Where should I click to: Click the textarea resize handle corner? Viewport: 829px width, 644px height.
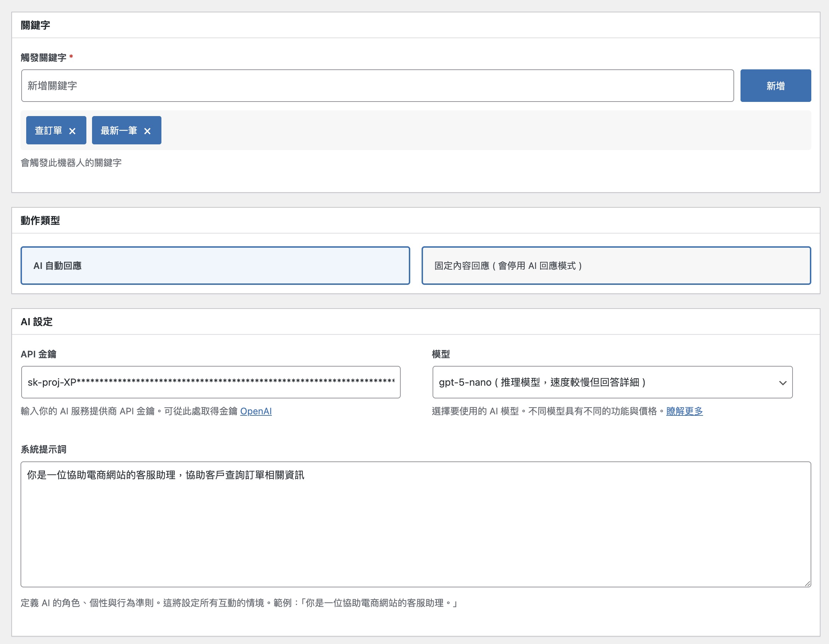click(x=807, y=583)
